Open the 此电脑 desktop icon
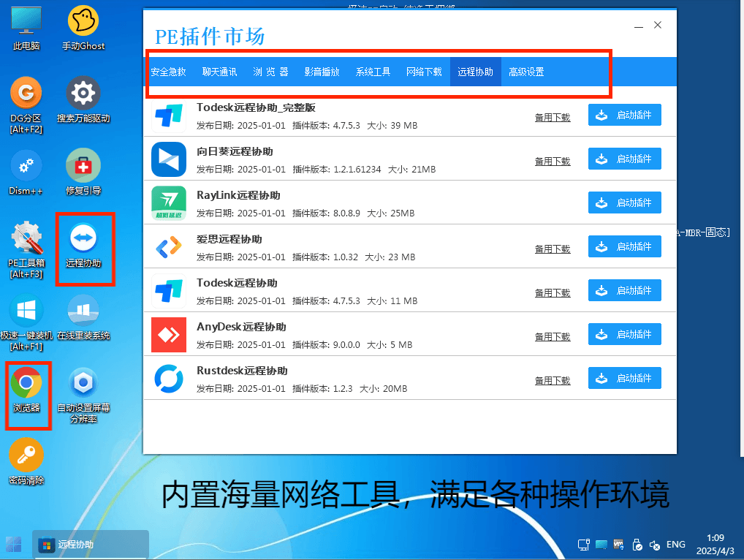 click(x=26, y=29)
